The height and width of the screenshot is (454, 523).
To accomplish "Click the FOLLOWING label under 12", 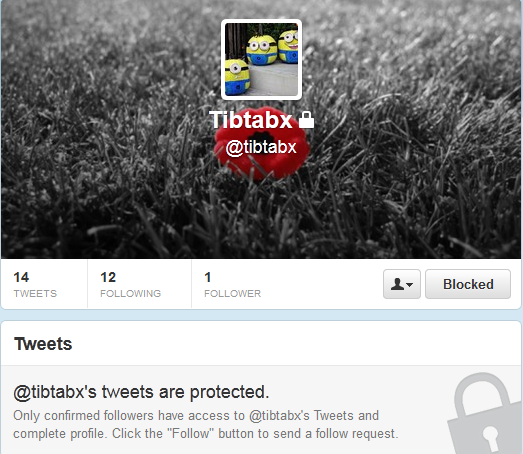I will click(130, 294).
